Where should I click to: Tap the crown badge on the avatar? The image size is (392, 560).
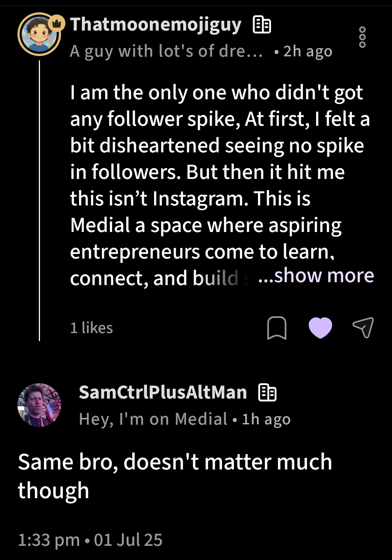click(x=57, y=24)
